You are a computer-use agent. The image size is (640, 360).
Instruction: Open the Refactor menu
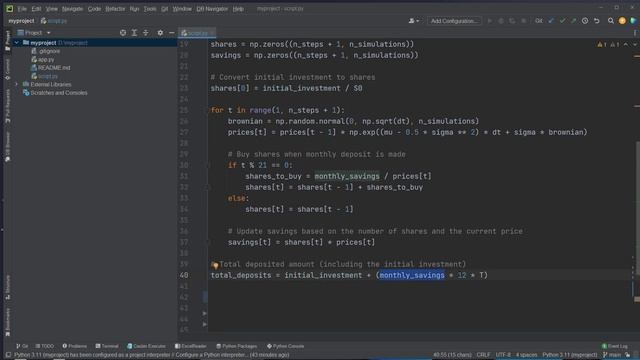[x=115, y=9]
